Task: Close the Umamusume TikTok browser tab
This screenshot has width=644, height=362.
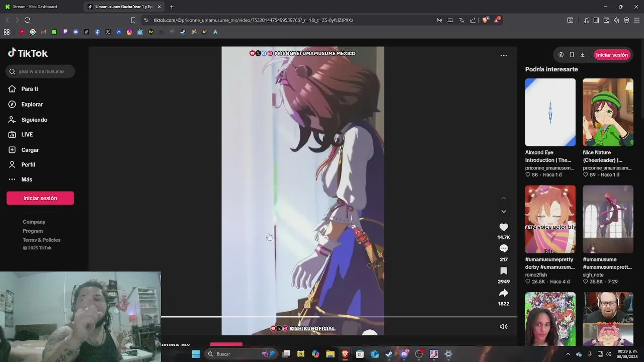Action: click(159, 7)
